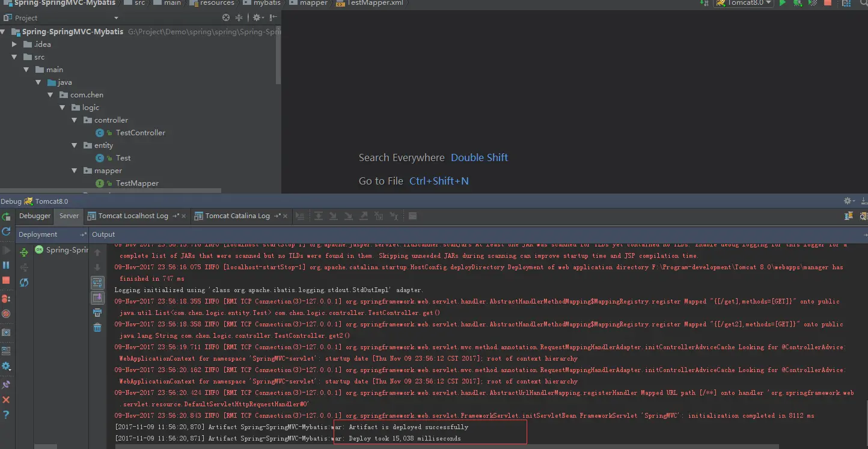Select the TestMapper interface
868x449 pixels.
click(x=137, y=183)
